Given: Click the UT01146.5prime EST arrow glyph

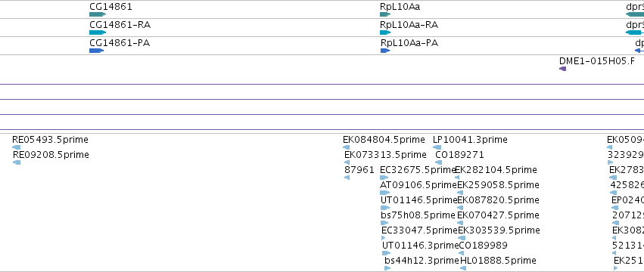Looking at the screenshot, I should click(x=385, y=208).
